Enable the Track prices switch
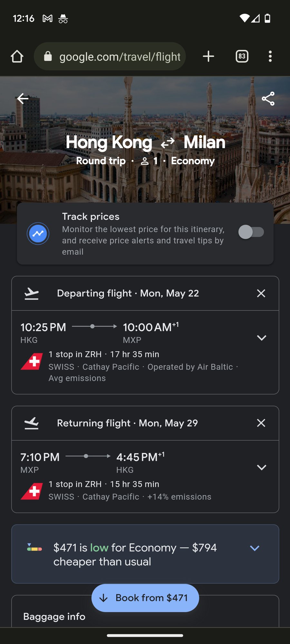This screenshot has width=290, height=644. (251, 232)
